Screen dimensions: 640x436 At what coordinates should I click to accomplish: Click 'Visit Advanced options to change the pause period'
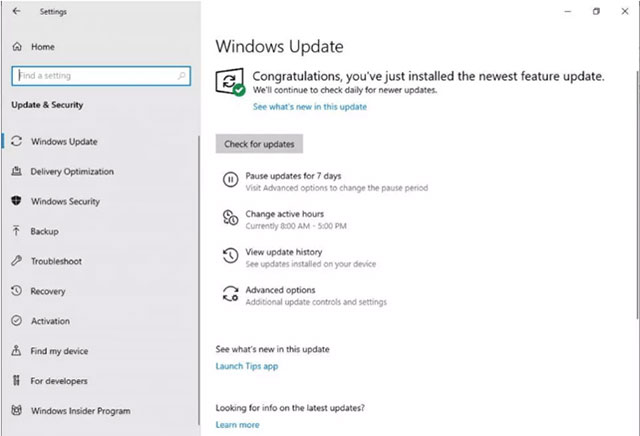pyautogui.click(x=337, y=188)
